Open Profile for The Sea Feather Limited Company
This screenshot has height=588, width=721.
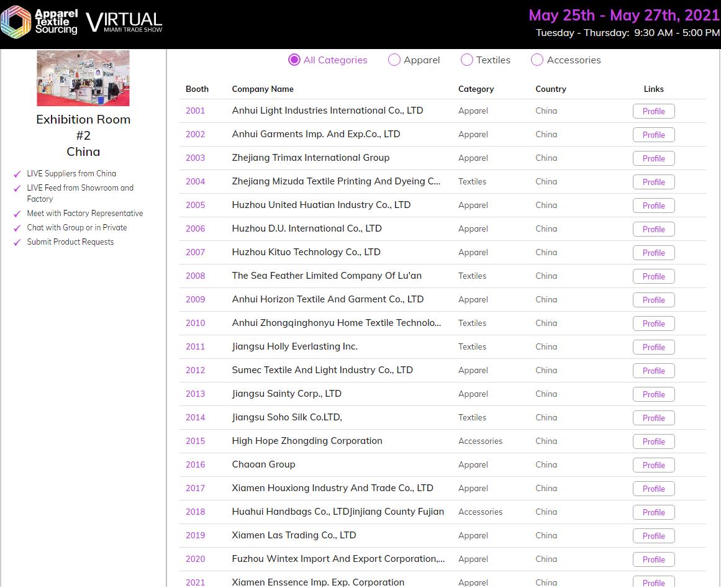tap(653, 276)
